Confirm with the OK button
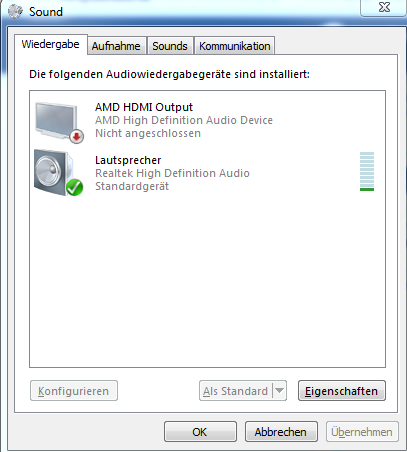Image resolution: width=407 pixels, height=452 pixels. click(x=200, y=432)
